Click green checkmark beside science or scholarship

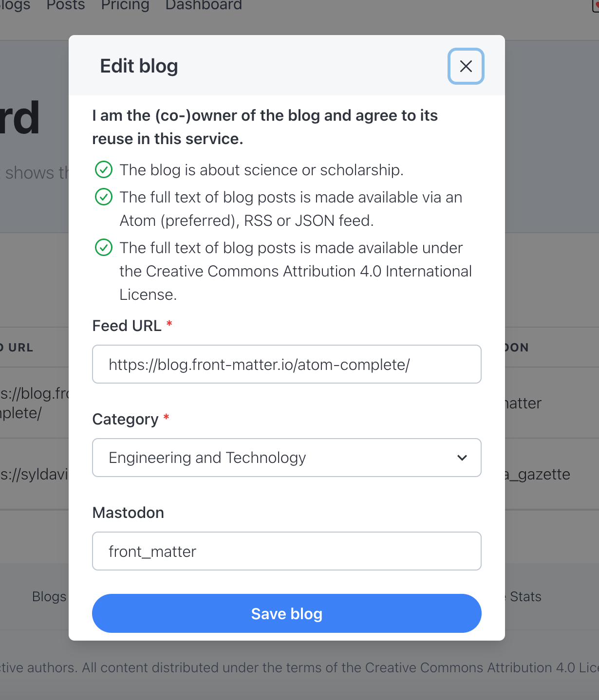(x=103, y=170)
